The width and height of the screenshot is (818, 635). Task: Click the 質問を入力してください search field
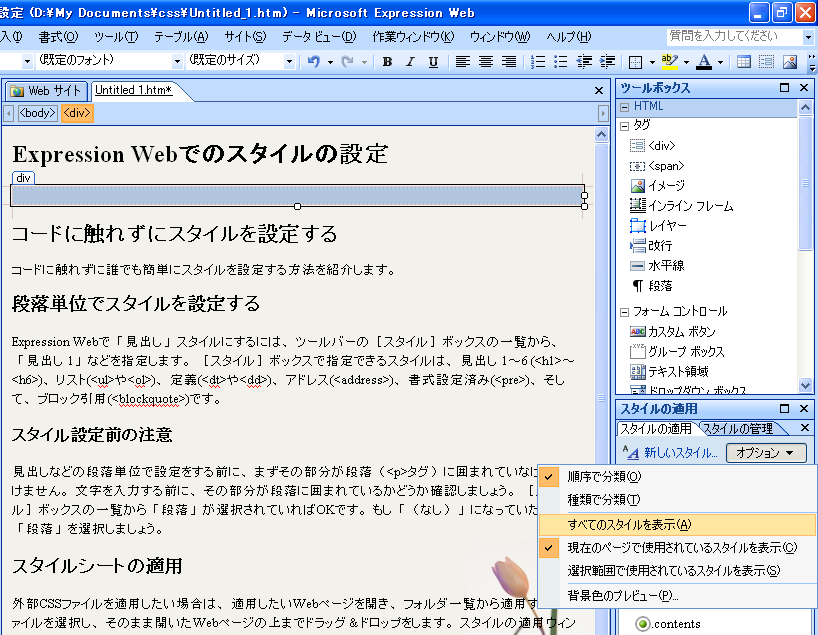click(735, 37)
